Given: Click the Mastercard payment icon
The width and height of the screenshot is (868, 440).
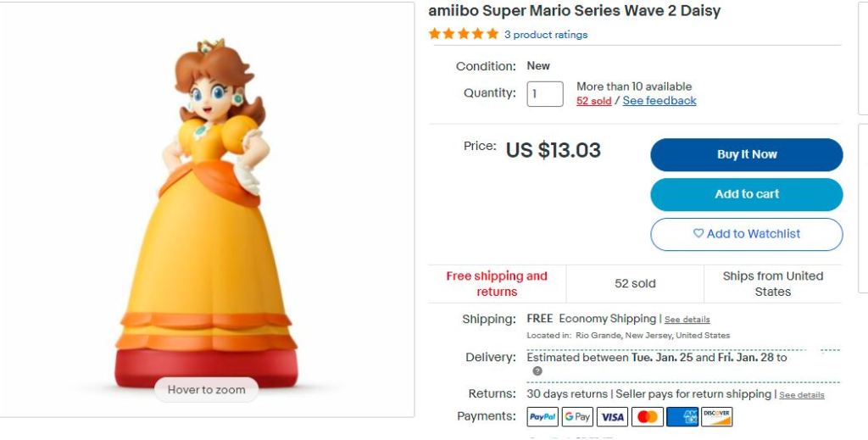Looking at the screenshot, I should [x=647, y=417].
